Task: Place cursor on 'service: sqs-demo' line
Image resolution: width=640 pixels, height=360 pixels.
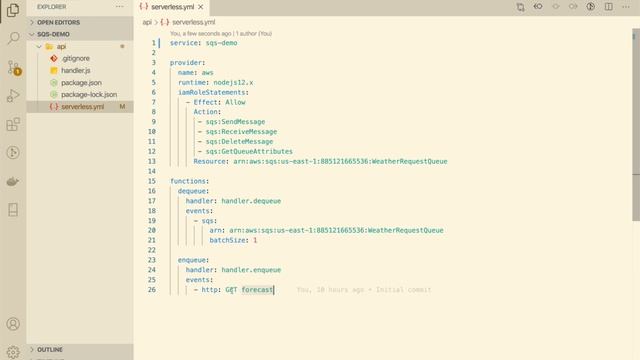Action: point(204,43)
